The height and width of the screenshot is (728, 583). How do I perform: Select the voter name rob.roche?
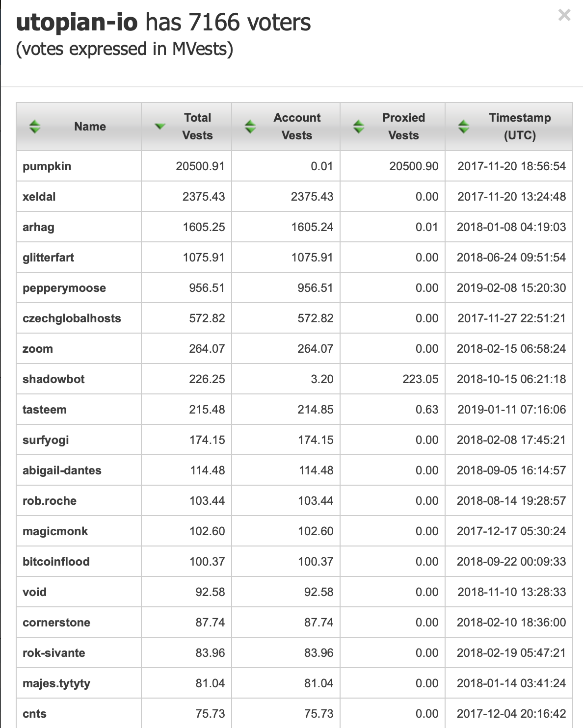[50, 501]
